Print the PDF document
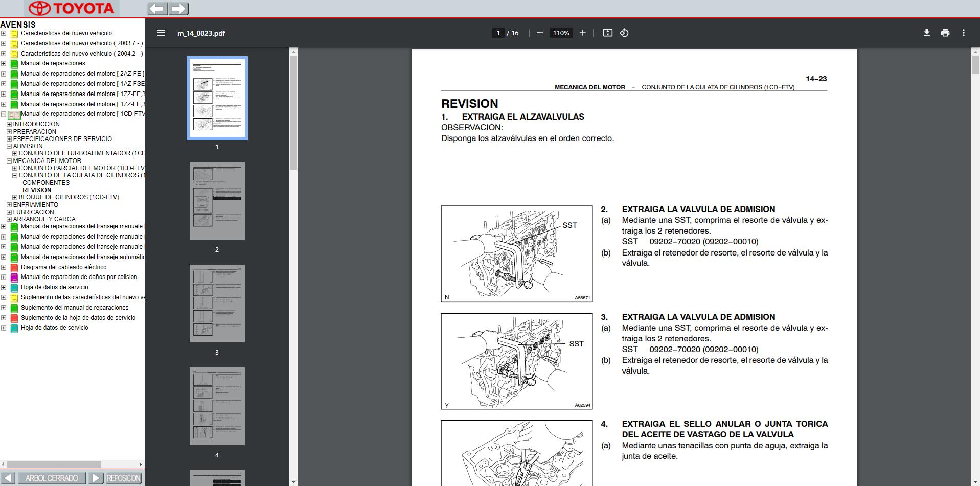The width and height of the screenshot is (980, 486). pos(945,33)
